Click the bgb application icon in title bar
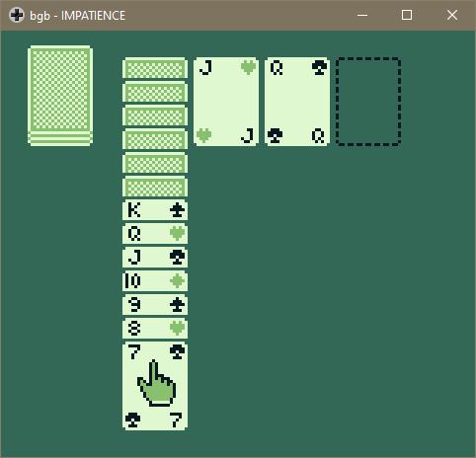 pos(17,15)
